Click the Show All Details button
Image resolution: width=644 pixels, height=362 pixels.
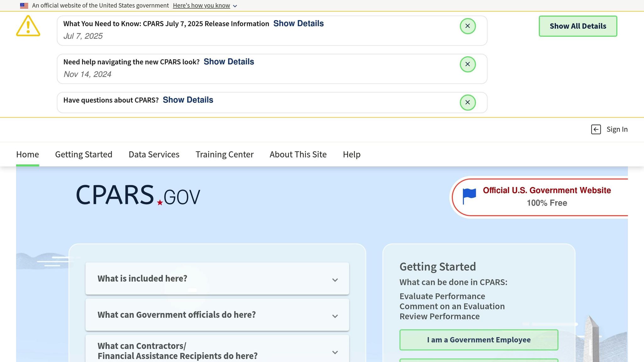(578, 26)
